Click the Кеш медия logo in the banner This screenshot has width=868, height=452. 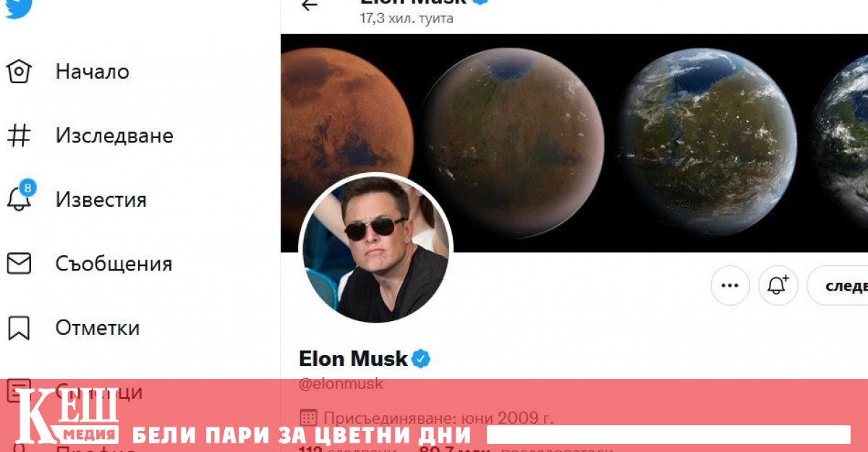tap(67, 416)
